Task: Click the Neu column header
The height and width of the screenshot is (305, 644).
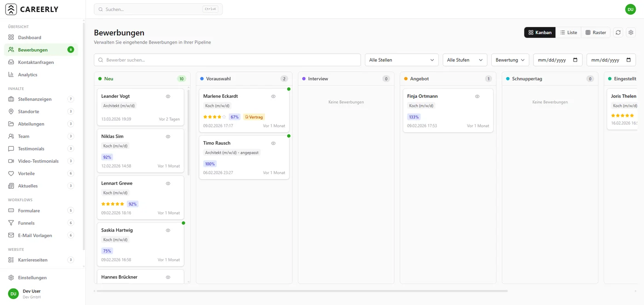Action: click(142, 79)
